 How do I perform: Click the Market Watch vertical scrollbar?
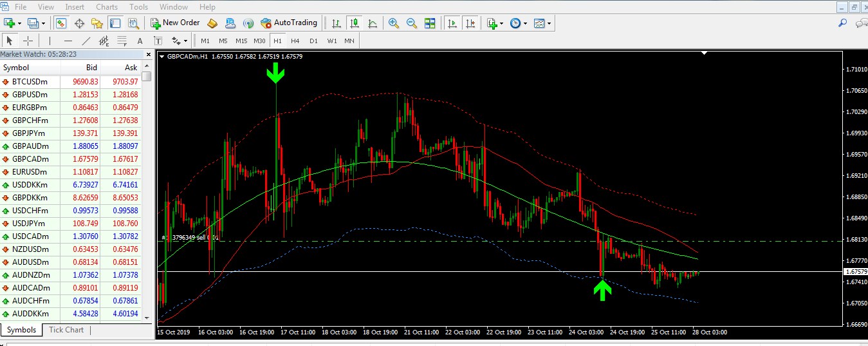[147, 192]
